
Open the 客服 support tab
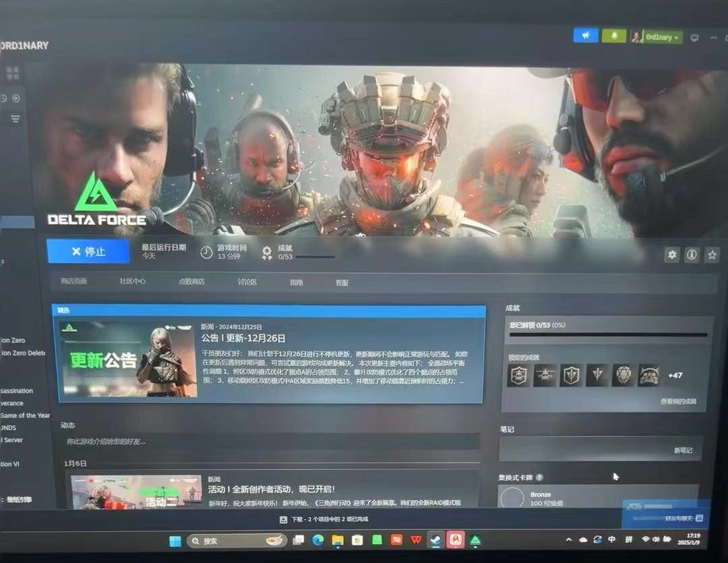(342, 283)
